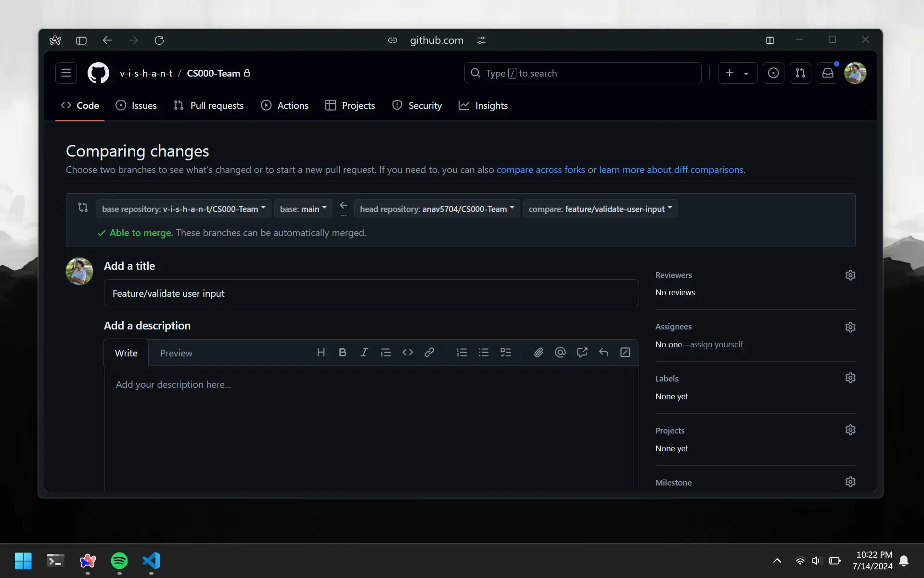
Task: Toggle bold formatting in description editor
Action: tap(341, 352)
